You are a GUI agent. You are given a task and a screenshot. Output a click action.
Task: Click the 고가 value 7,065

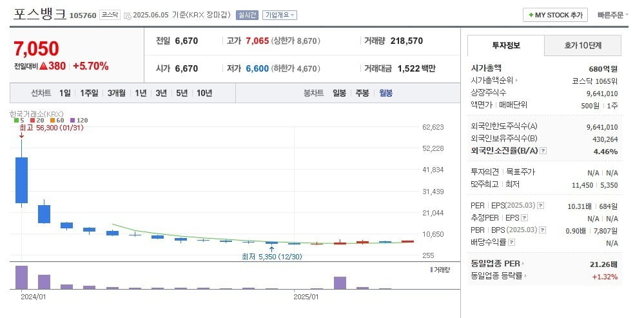pyautogui.click(x=257, y=41)
